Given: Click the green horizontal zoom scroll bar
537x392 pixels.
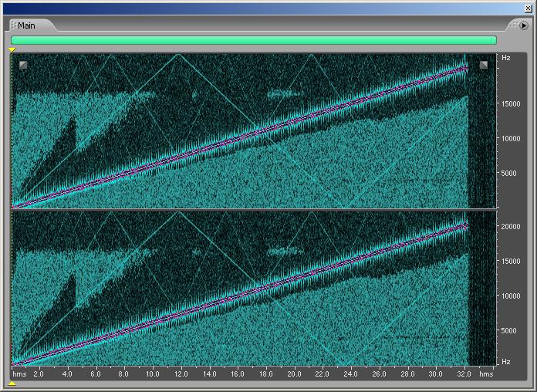Looking at the screenshot, I should [254, 40].
